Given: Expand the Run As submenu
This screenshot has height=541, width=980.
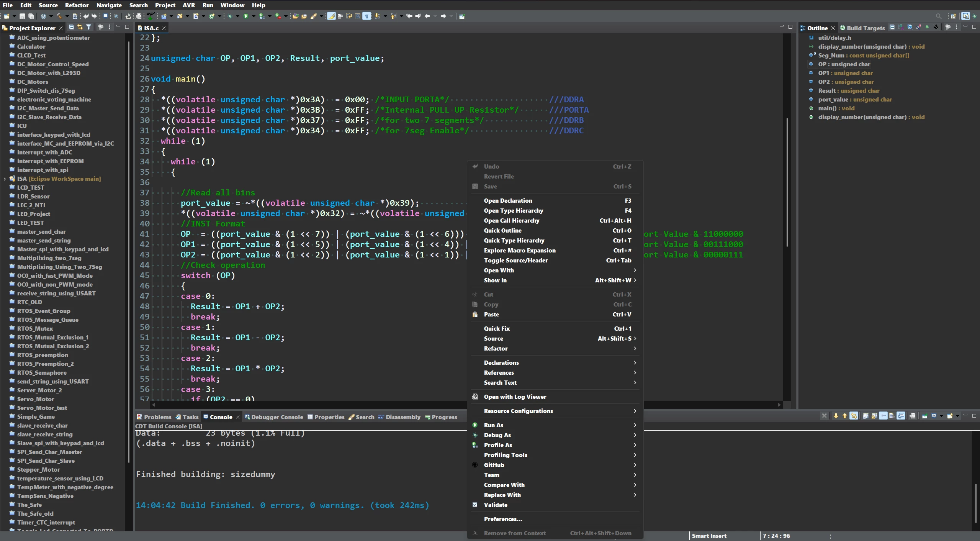Looking at the screenshot, I should click(555, 425).
